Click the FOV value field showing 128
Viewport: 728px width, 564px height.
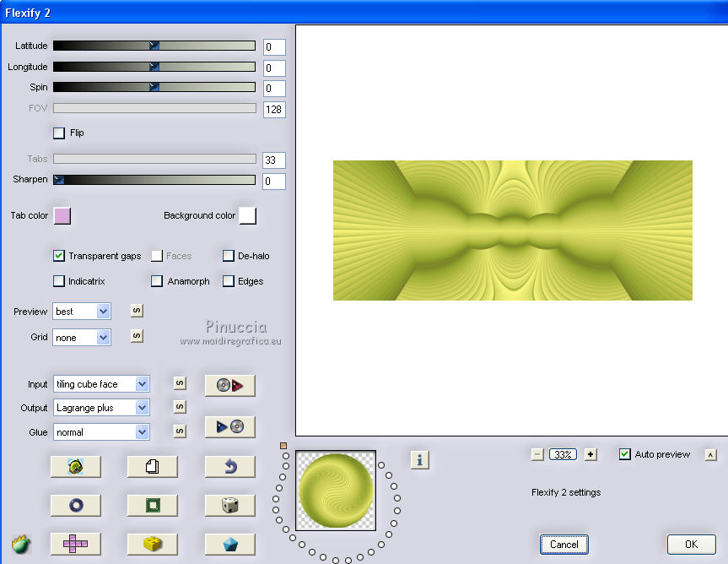(x=274, y=110)
